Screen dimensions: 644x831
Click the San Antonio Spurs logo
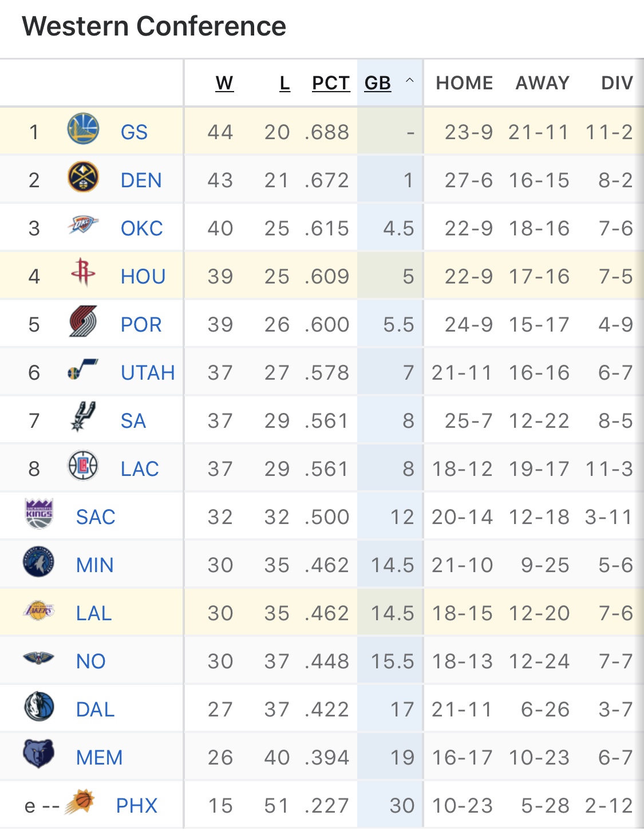83,416
